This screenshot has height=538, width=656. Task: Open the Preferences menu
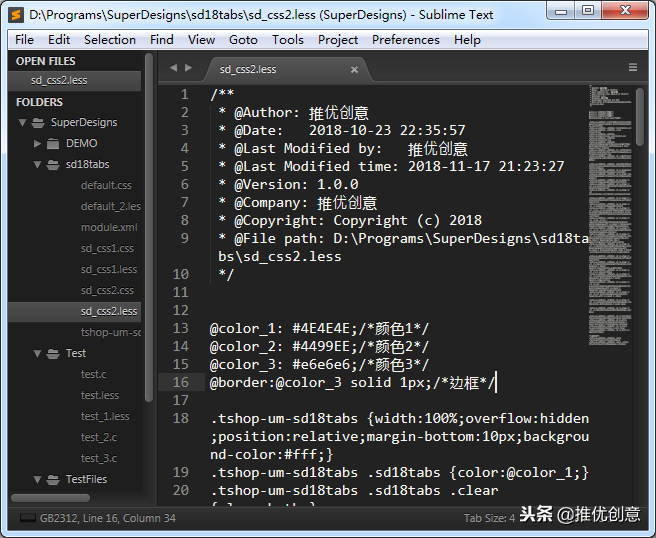pos(406,40)
